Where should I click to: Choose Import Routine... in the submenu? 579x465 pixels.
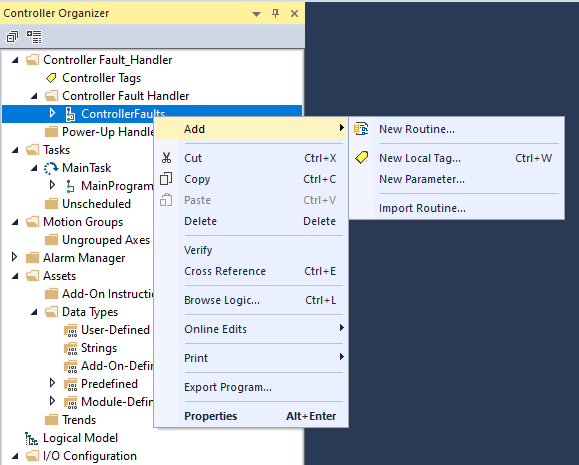[x=456, y=208]
